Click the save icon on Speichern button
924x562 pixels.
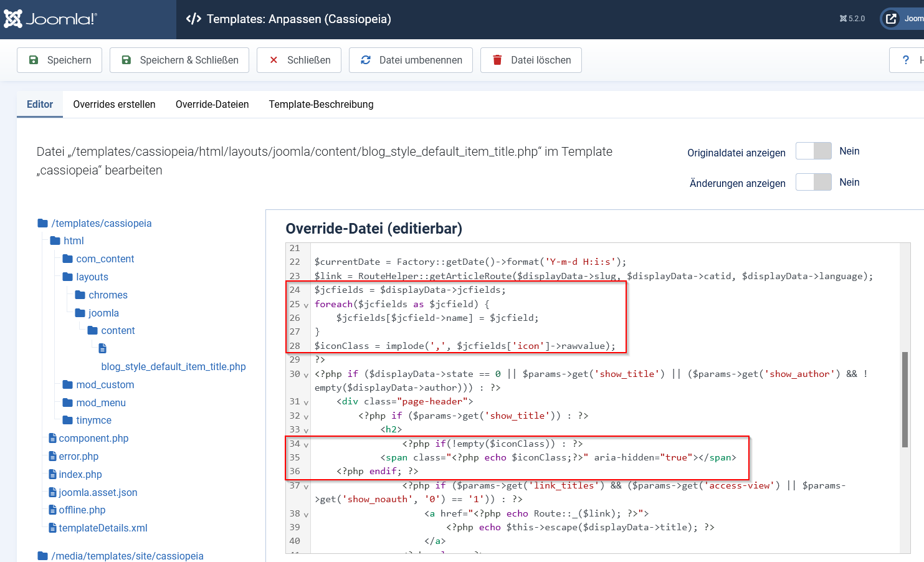point(34,60)
